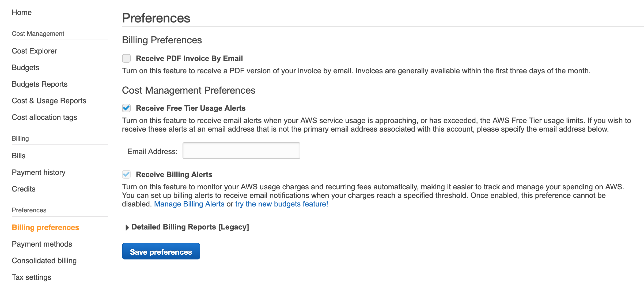644x291 pixels.
Task: Open Cost allocation tags settings
Action: (x=44, y=117)
